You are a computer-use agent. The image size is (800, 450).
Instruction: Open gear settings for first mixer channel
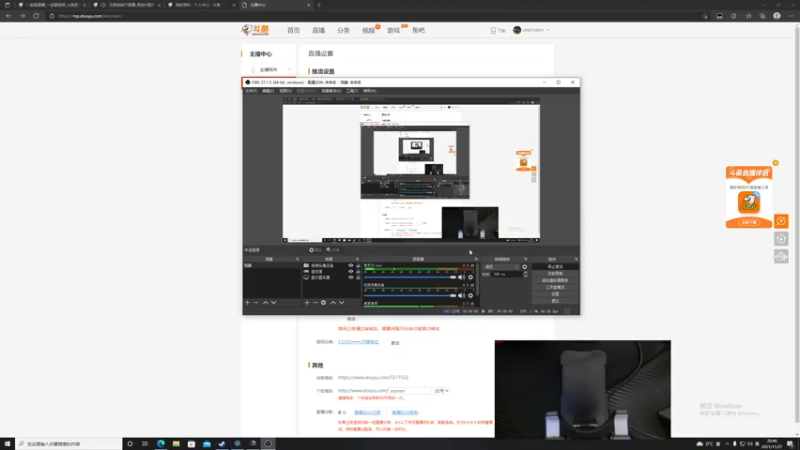pos(470,277)
